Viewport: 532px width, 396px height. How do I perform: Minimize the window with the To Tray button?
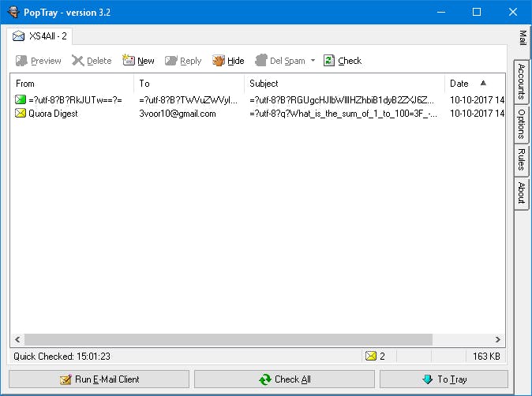pyautogui.click(x=444, y=379)
